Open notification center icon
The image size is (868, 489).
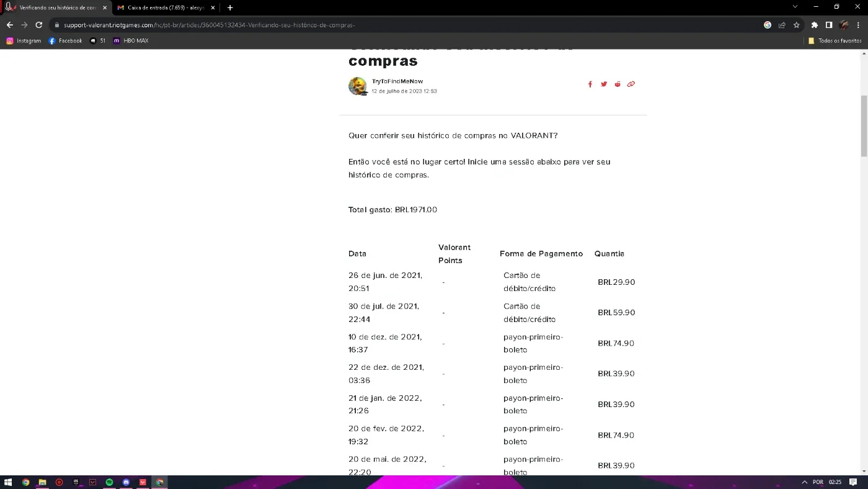(854, 482)
